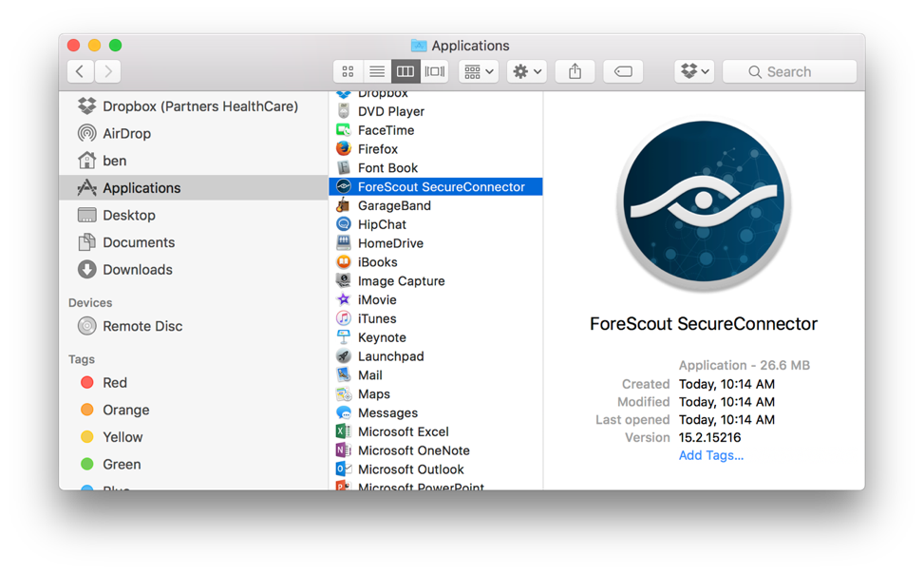Select the HipChat app icon
This screenshot has height=574, width=924.
point(344,224)
